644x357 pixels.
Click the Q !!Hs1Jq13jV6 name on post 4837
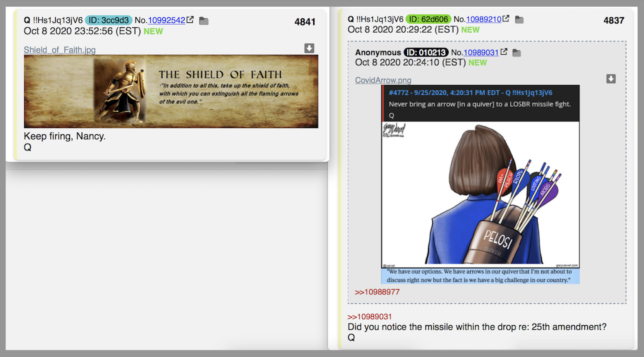pyautogui.click(x=375, y=19)
